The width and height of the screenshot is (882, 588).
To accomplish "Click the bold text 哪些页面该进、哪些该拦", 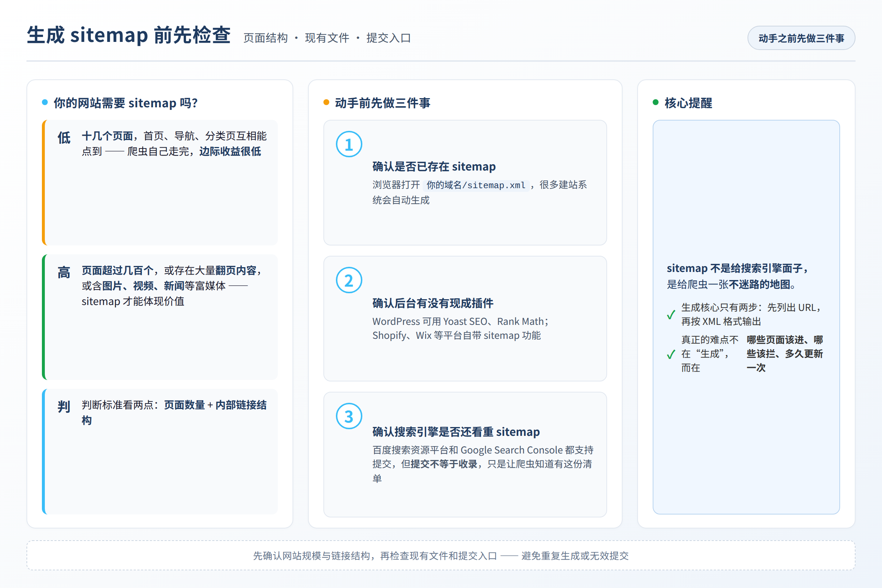I will coord(785,347).
